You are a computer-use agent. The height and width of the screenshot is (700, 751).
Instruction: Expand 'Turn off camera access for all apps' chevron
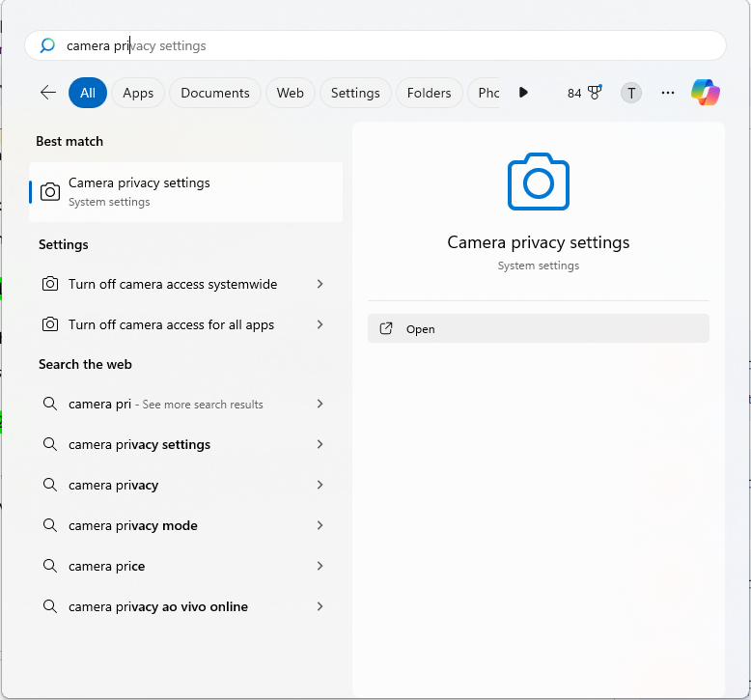click(x=320, y=324)
